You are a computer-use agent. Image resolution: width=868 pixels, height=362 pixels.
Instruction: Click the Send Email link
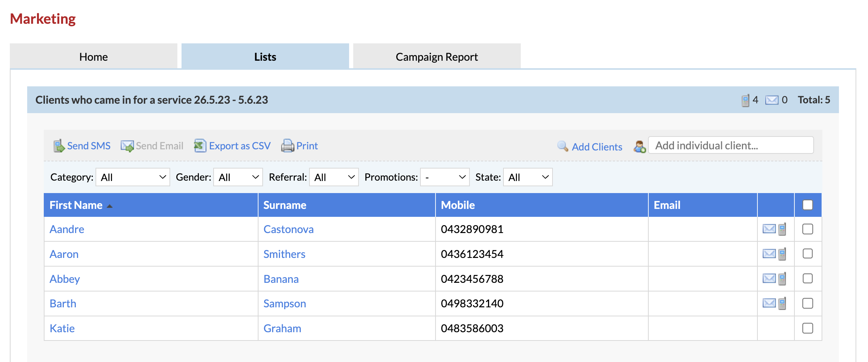tap(160, 146)
